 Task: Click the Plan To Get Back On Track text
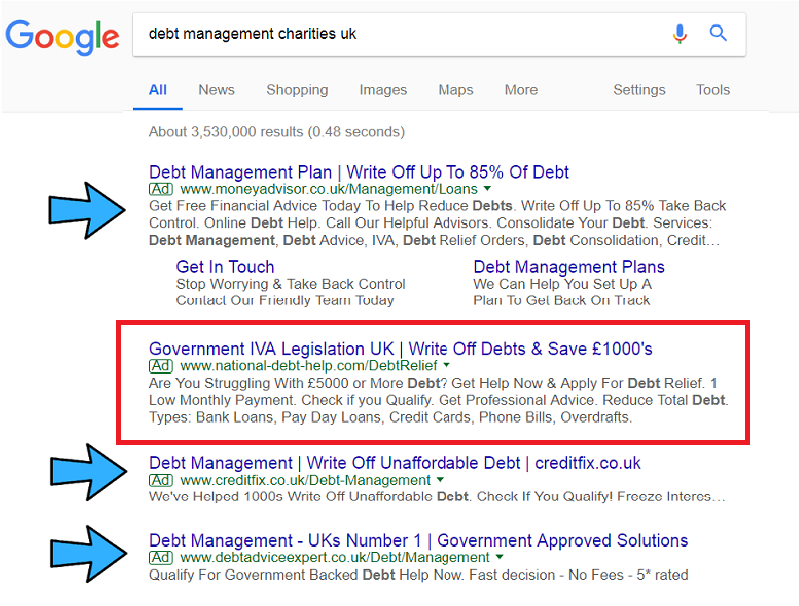pyautogui.click(x=562, y=300)
